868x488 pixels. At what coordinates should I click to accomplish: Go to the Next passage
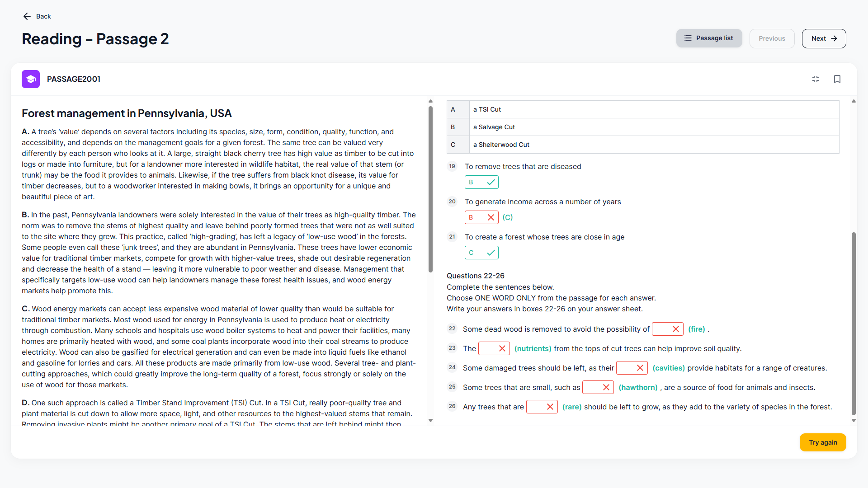[824, 38]
